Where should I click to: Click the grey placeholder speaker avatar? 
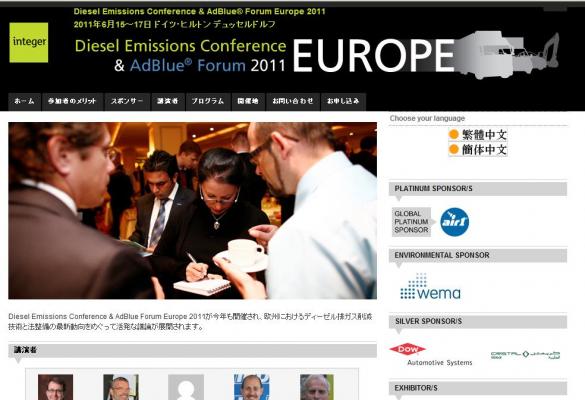tap(186, 387)
